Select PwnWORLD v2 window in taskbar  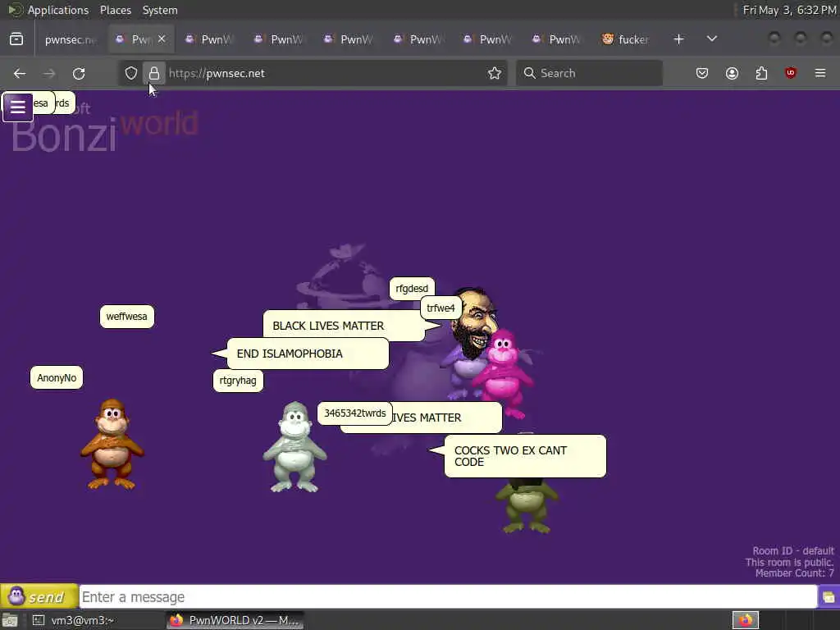pyautogui.click(x=235, y=620)
